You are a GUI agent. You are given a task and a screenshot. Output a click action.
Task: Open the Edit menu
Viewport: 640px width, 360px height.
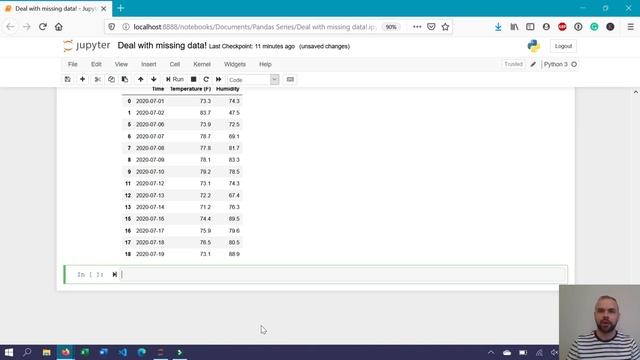point(96,64)
